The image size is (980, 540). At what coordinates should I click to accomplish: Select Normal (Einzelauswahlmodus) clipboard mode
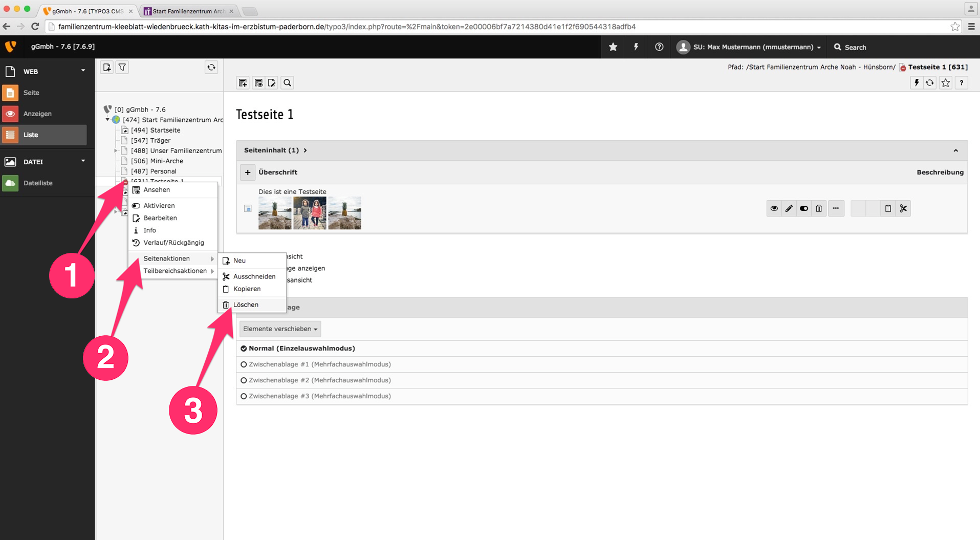[244, 349]
